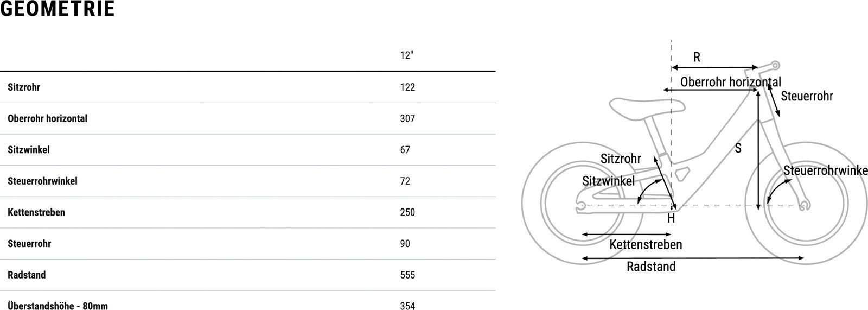868x310 pixels.
Task: Click the R reach label in diagram
Action: [697, 58]
